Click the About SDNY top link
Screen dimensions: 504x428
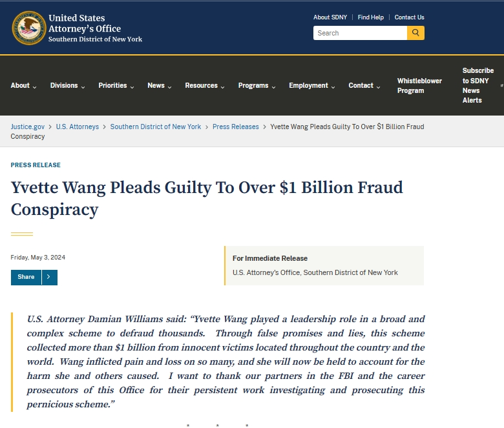[330, 17]
